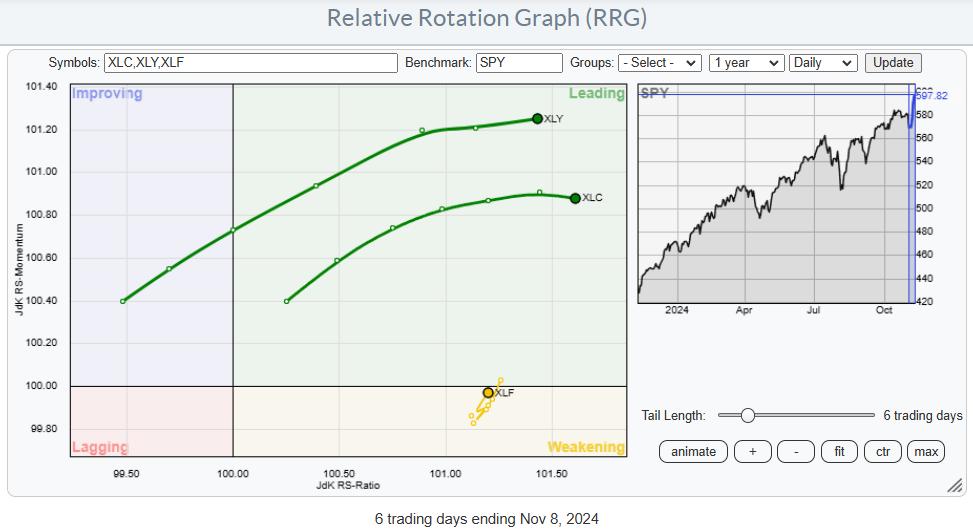Open the Groups select dropdown
Image resolution: width=973 pixels, height=530 pixels.
(x=660, y=62)
